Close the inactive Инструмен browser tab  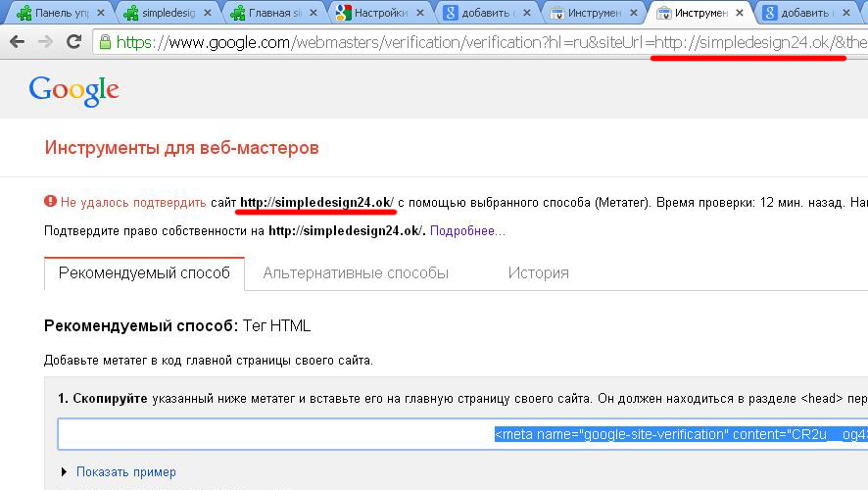pyautogui.click(x=634, y=13)
